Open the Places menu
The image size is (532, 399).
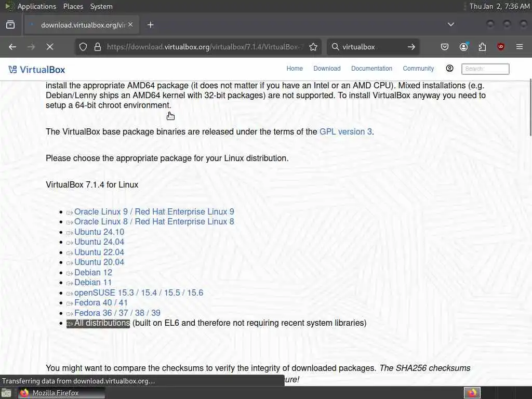click(x=73, y=6)
